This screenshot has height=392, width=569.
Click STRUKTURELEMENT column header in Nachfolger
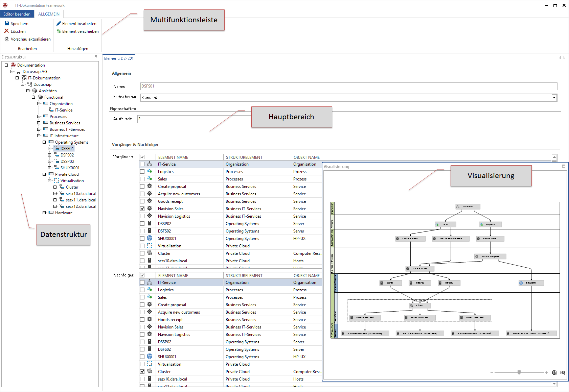coord(257,275)
